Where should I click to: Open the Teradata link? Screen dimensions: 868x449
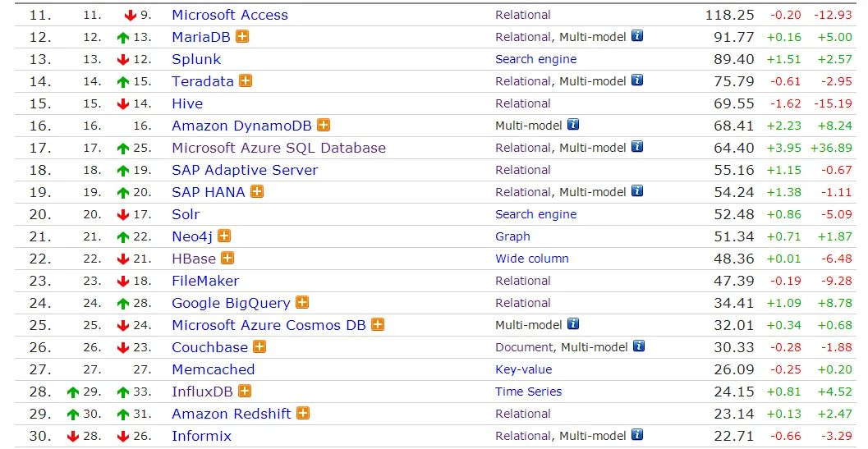click(x=203, y=81)
